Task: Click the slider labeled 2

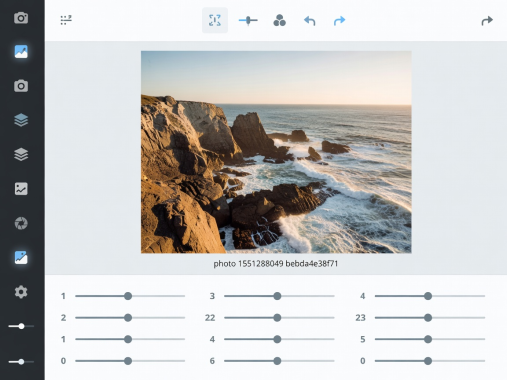Action: [130, 318]
